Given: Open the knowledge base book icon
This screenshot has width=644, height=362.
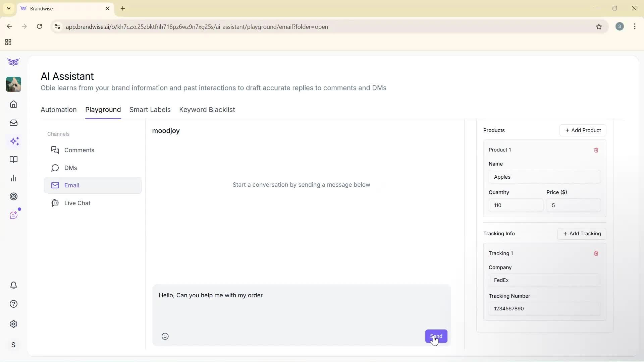Looking at the screenshot, I should click(13, 160).
